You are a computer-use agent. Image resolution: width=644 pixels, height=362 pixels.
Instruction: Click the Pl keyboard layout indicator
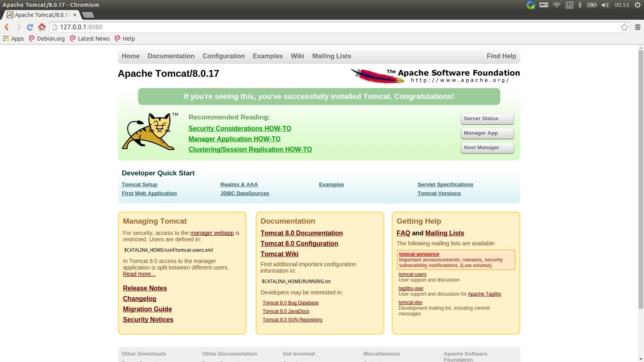pos(569,5)
